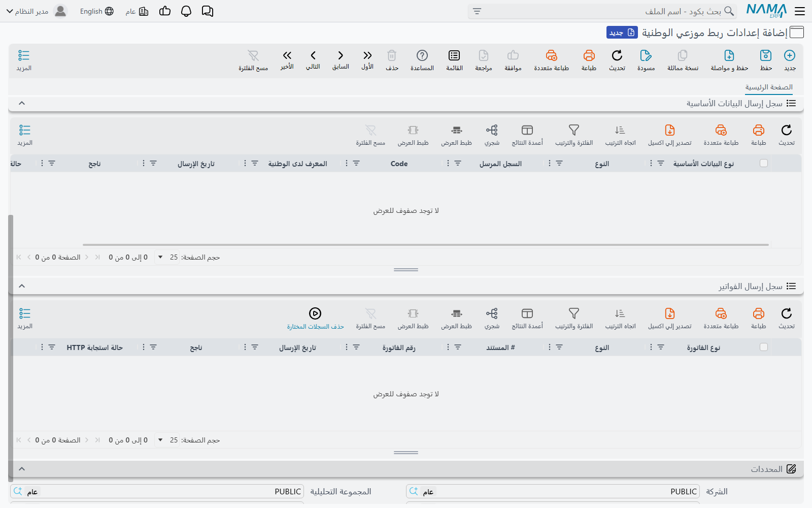This screenshot has width=812, height=508.
Task: Open the المساعدة help icon
Action: 422,55
